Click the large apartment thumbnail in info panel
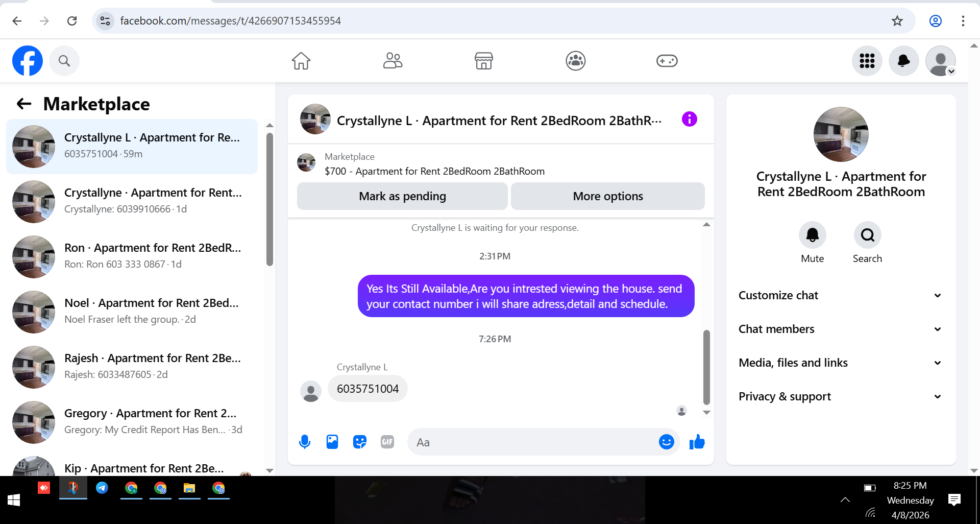The height and width of the screenshot is (524, 980). tap(841, 134)
